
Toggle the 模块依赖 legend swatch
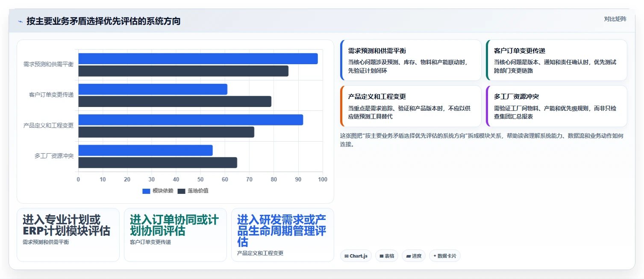147,191
